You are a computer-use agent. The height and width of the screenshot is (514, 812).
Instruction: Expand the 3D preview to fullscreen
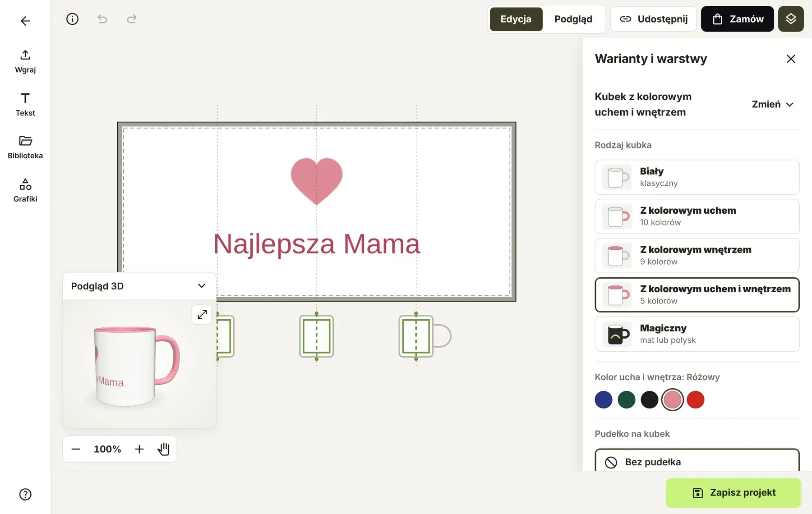(x=202, y=314)
